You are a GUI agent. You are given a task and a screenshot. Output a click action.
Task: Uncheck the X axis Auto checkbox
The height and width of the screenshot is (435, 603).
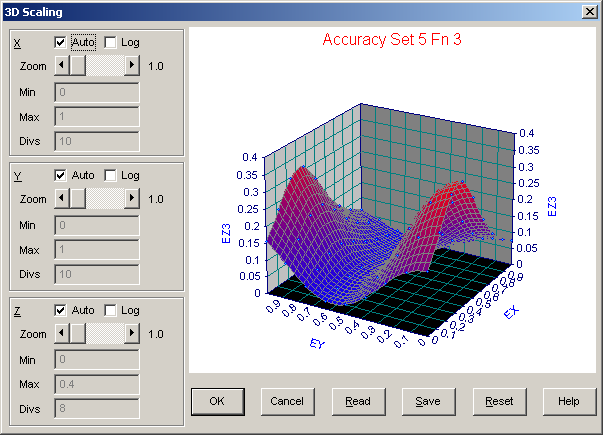point(60,42)
